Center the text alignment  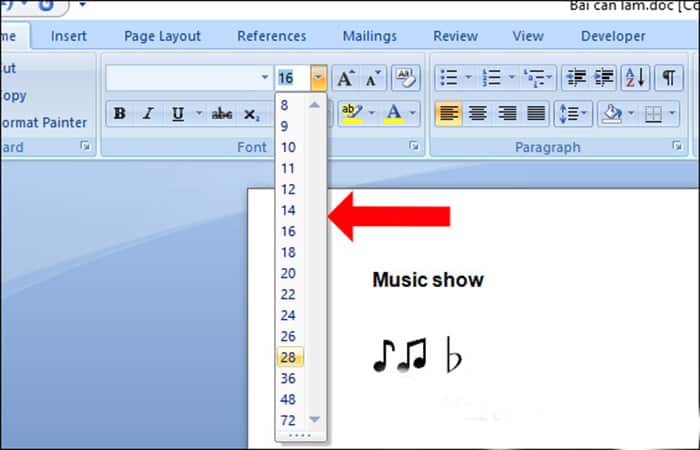[478, 114]
